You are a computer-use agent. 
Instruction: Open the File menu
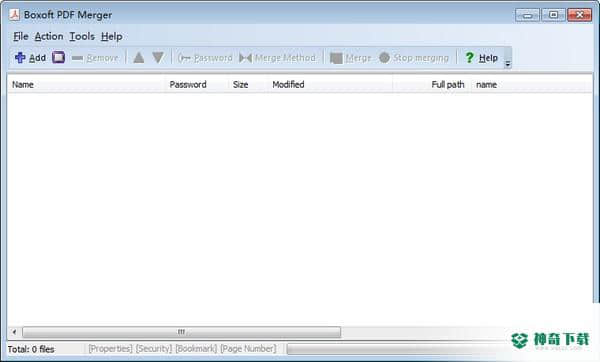pyautogui.click(x=21, y=36)
